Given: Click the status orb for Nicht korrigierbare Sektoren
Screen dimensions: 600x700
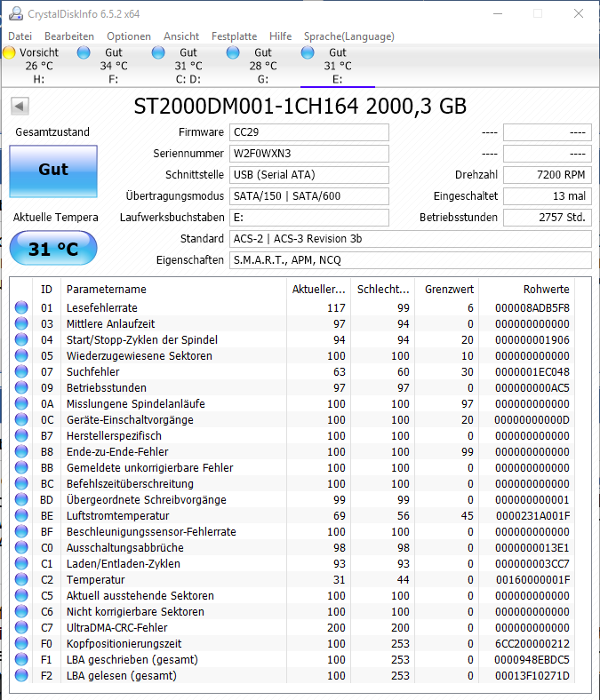Looking at the screenshot, I should [x=21, y=611].
